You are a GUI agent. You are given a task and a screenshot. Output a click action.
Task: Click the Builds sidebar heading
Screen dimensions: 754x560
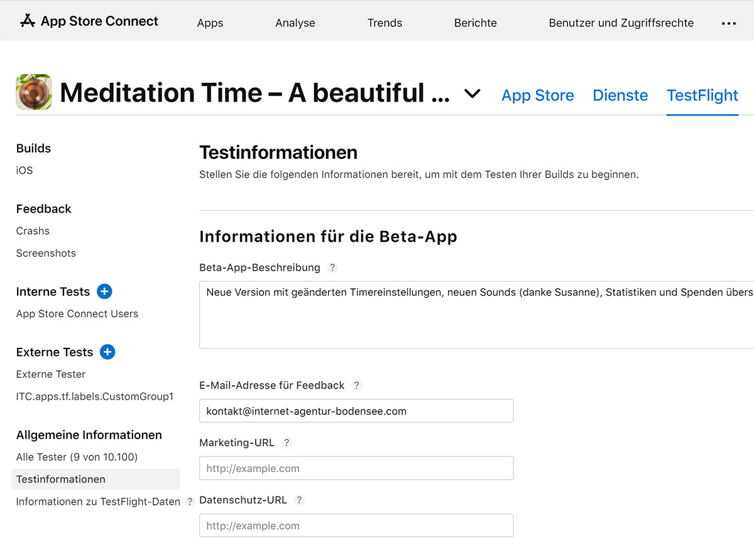(33, 148)
